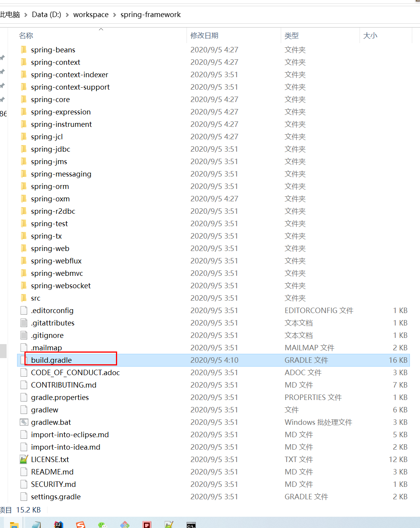Select the spring-web folder name

[x=50, y=248]
